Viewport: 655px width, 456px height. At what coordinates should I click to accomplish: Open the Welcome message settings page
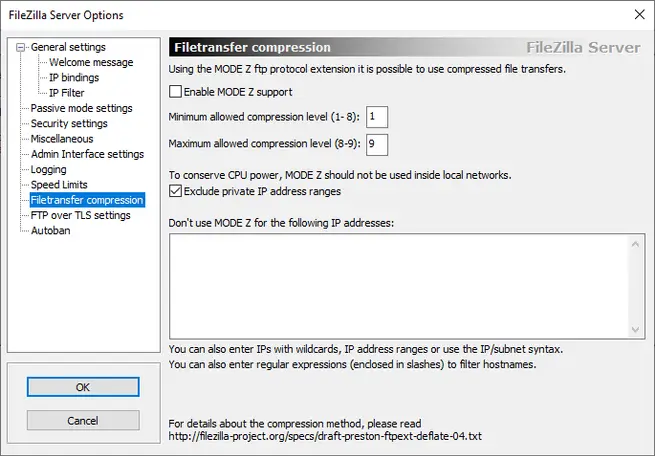point(91,62)
